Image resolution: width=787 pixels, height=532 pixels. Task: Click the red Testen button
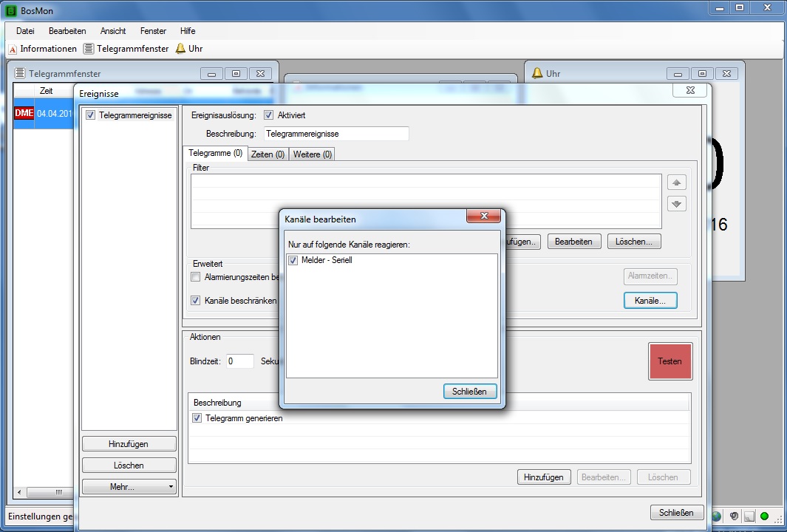(670, 362)
